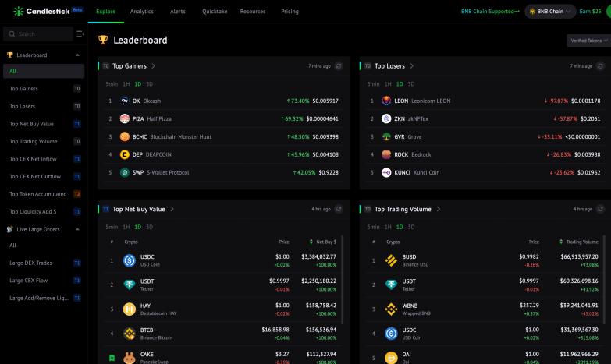This screenshot has width=611, height=364.
Task: Collapse the Live Large Orders section
Action: click(77, 229)
